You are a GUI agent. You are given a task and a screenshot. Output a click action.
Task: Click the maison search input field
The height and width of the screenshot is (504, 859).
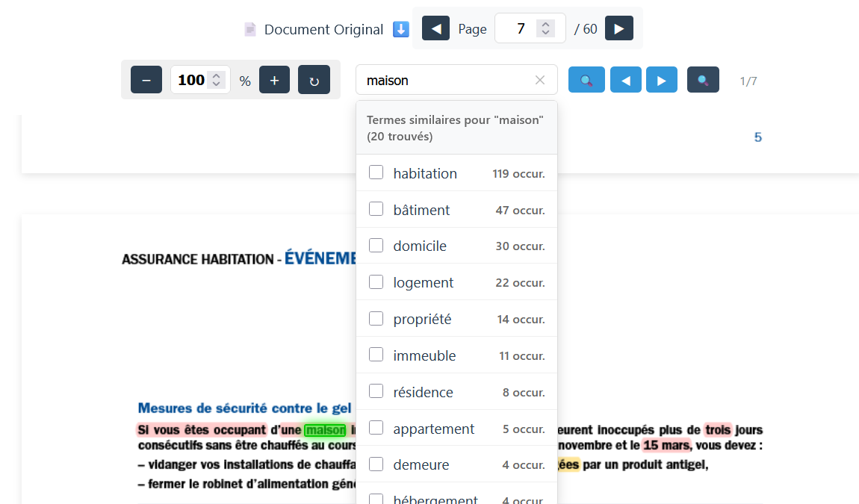click(444, 80)
